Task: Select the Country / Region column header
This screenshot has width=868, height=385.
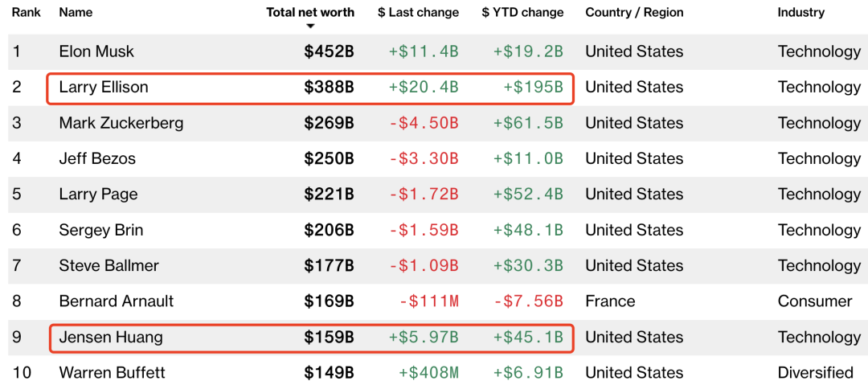Action: click(x=634, y=12)
